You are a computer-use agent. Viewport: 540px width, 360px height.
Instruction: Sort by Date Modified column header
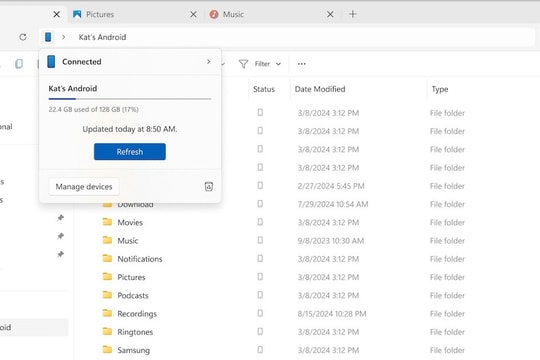tap(320, 89)
